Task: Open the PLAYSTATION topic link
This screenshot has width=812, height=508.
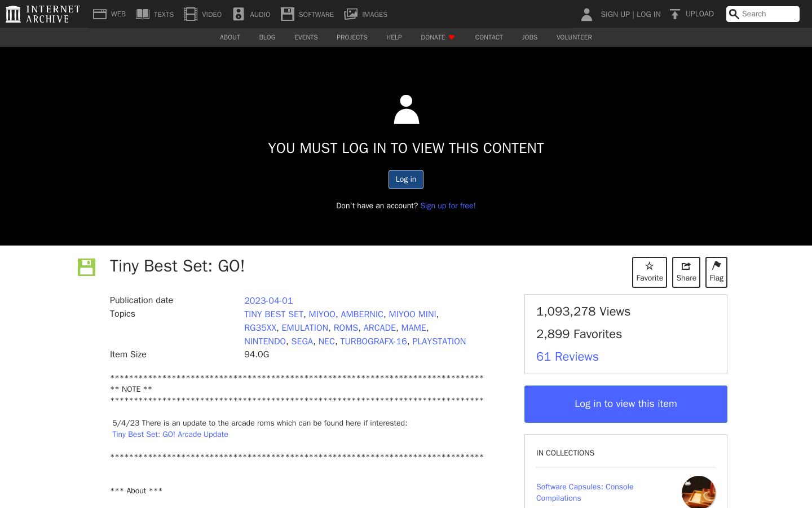Action: point(439,341)
